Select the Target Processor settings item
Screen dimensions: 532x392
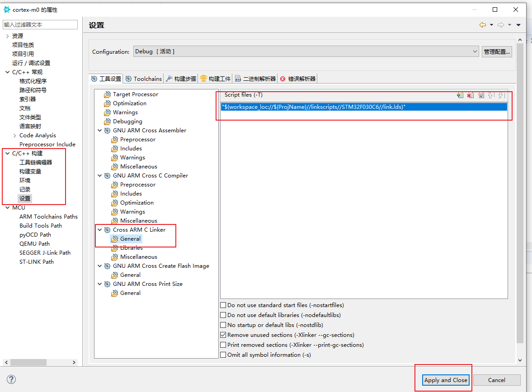[135, 94]
